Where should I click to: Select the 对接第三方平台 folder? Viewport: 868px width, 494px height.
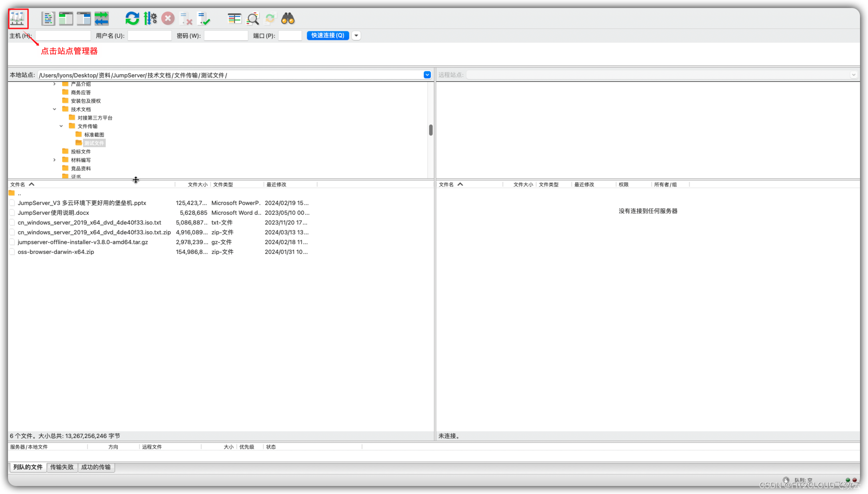(x=95, y=118)
